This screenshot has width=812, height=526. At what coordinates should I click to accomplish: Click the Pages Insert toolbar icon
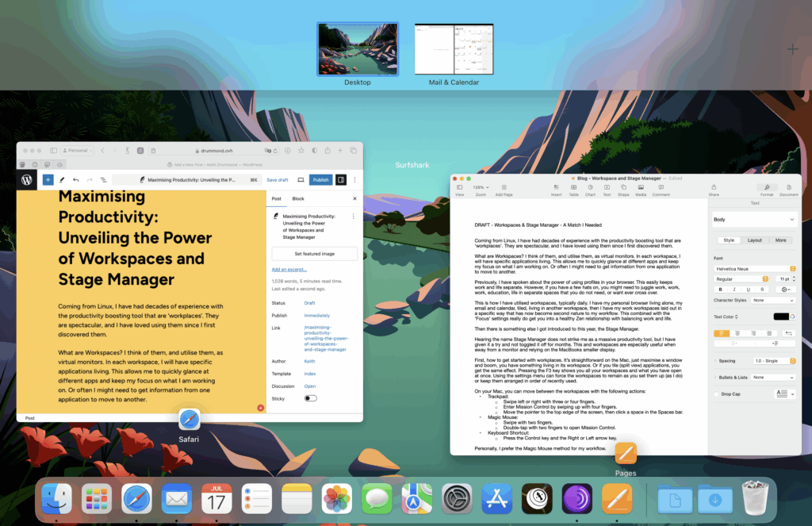556,190
